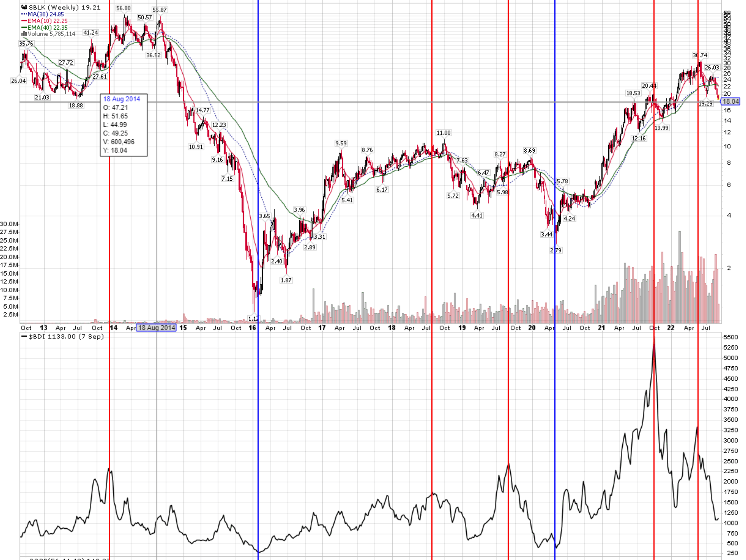746x560 pixels.
Task: Click the 21.03 low price label
Action: (x=42, y=98)
